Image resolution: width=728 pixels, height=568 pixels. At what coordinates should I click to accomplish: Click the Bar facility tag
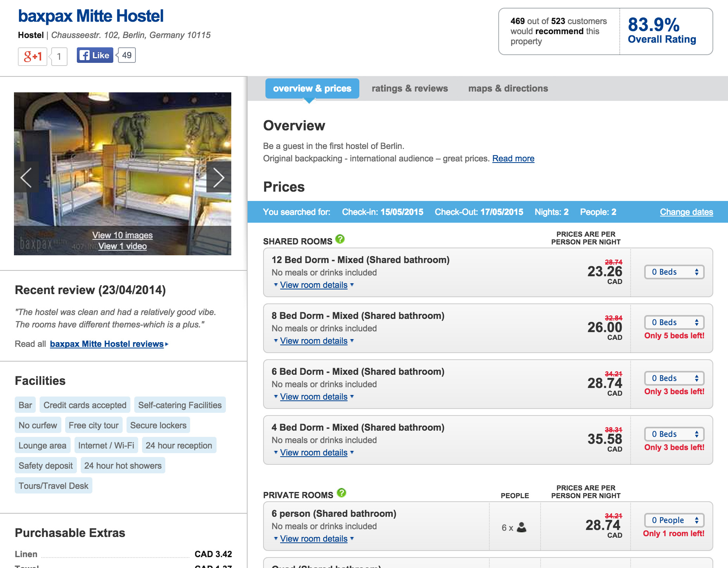coord(25,405)
